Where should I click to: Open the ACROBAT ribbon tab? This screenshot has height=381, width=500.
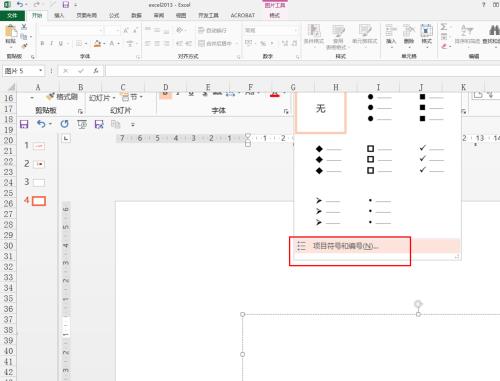pyautogui.click(x=242, y=15)
